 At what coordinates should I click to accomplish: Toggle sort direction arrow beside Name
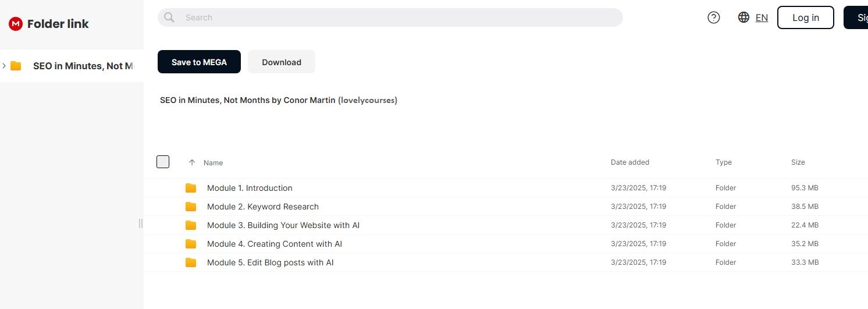tap(192, 162)
